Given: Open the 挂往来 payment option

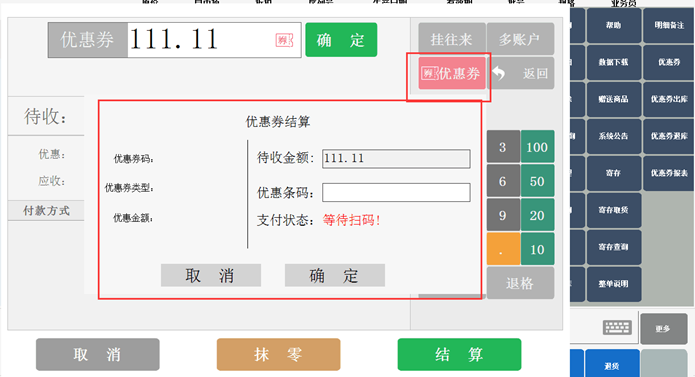Looking at the screenshot, I should [x=452, y=39].
